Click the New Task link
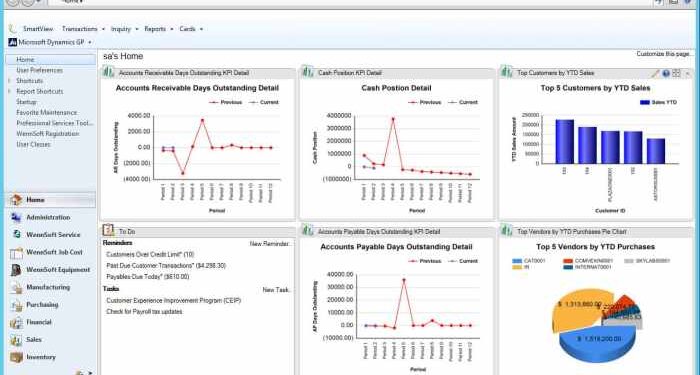The width and height of the screenshot is (700, 375). point(277,290)
